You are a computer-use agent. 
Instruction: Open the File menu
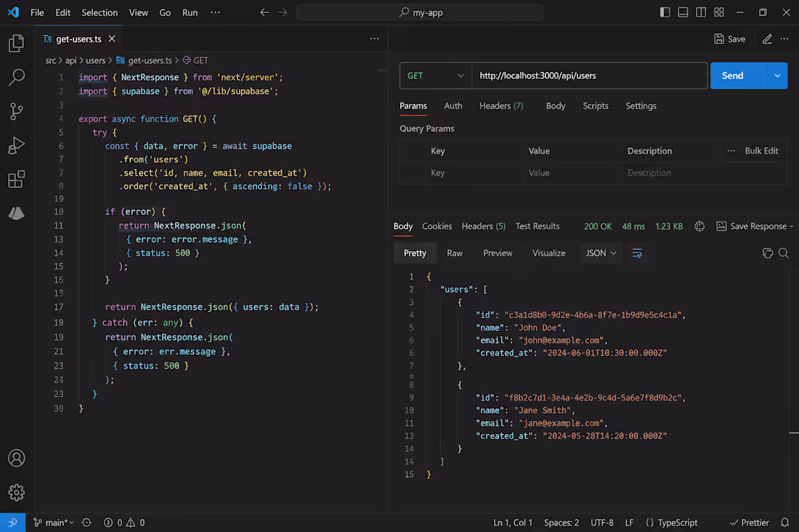click(37, 12)
